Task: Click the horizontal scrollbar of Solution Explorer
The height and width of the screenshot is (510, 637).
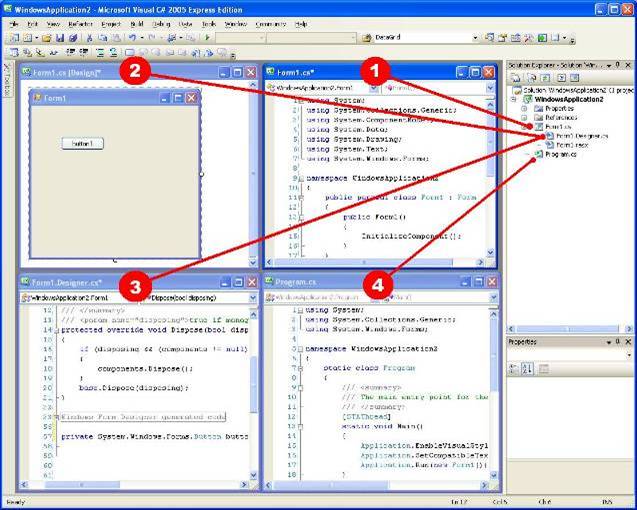Action: [570, 329]
